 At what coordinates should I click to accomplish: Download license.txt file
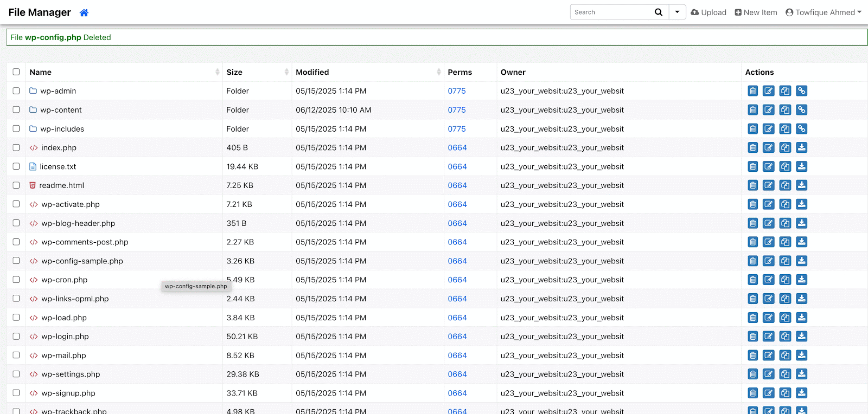802,166
